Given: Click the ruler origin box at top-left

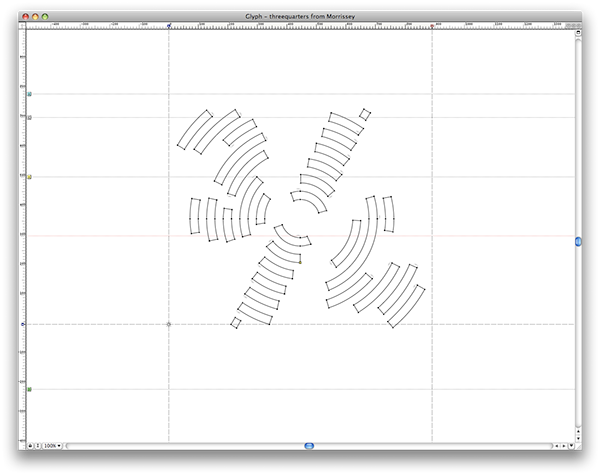Looking at the screenshot, I should click(22, 26).
